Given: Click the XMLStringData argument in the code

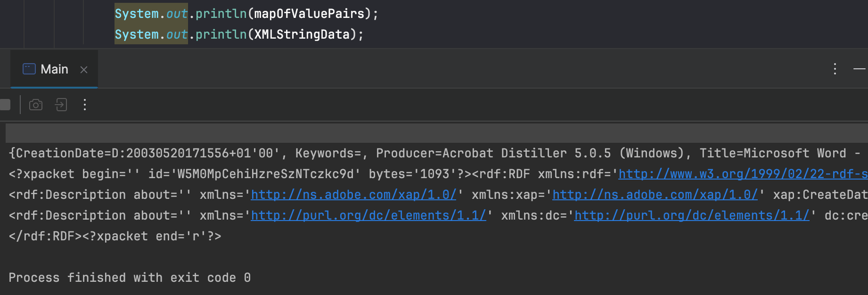Looking at the screenshot, I should tap(302, 34).
